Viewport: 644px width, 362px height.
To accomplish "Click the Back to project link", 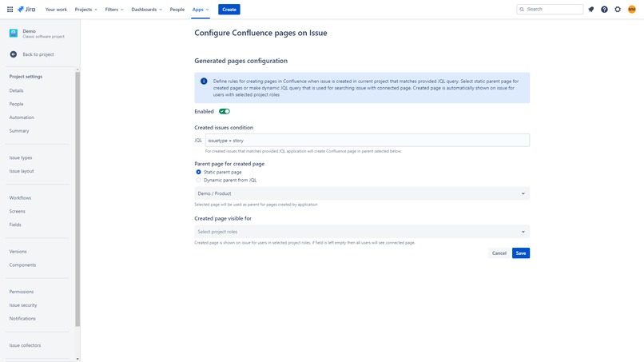I will tap(38, 54).
